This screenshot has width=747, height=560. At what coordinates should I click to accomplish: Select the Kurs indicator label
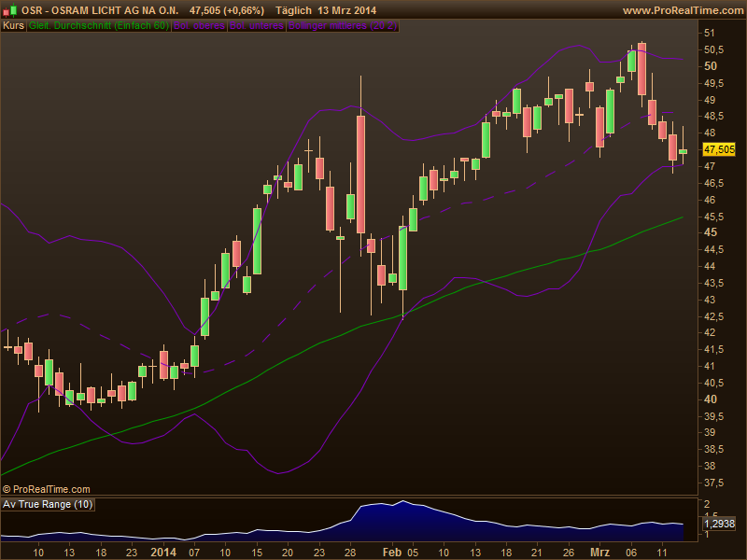pyautogui.click(x=13, y=26)
